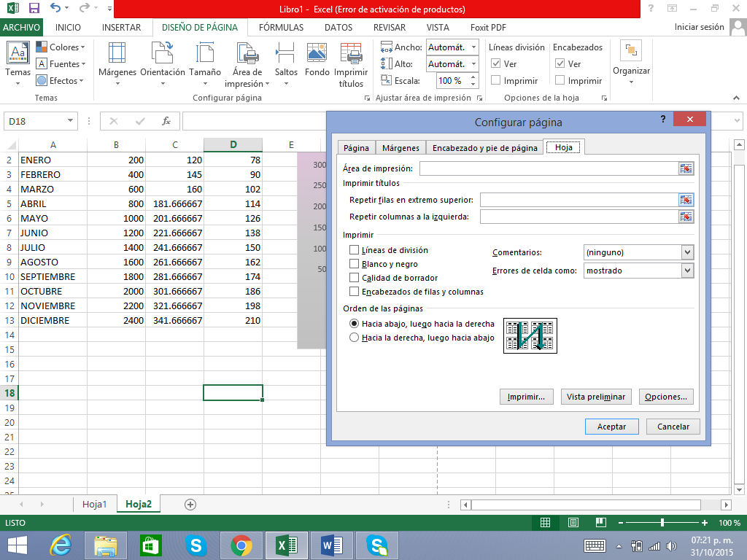
Task: Open the Errores de celda como dropdown
Action: pos(687,271)
